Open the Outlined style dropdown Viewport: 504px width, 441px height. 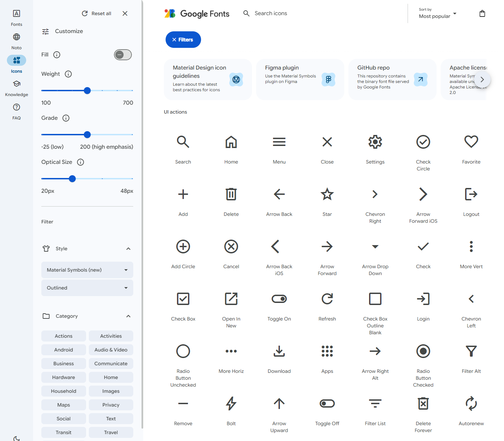(x=87, y=288)
